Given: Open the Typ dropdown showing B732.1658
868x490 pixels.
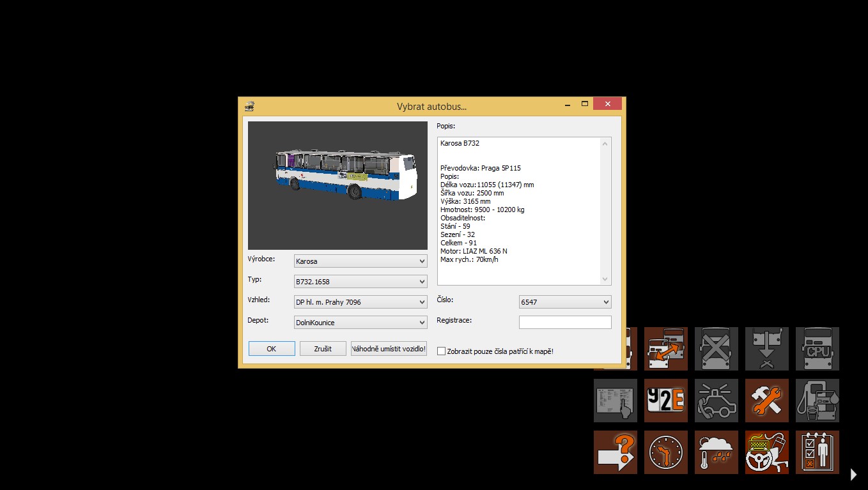Looking at the screenshot, I should [x=360, y=282].
